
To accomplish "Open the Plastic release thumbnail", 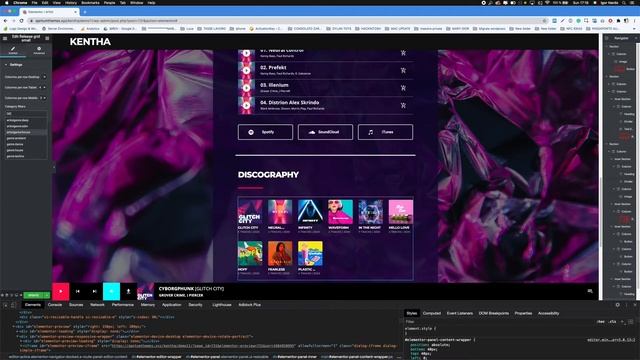I will pos(310,253).
